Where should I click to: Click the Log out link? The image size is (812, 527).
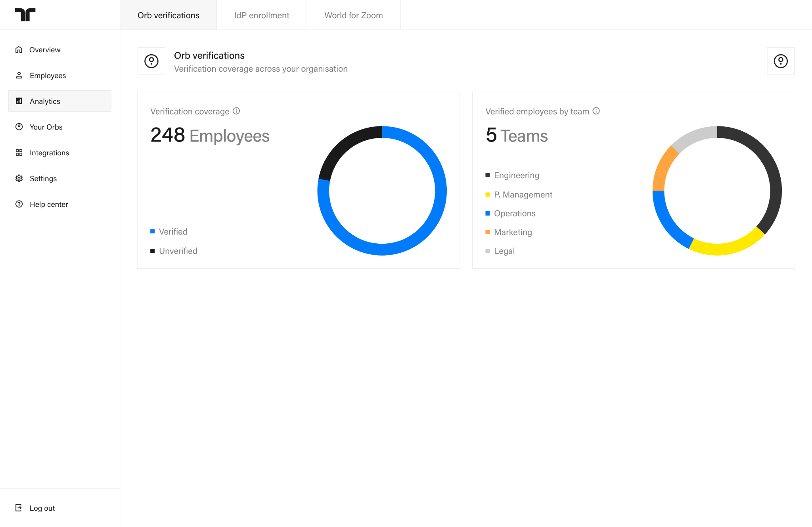42,508
